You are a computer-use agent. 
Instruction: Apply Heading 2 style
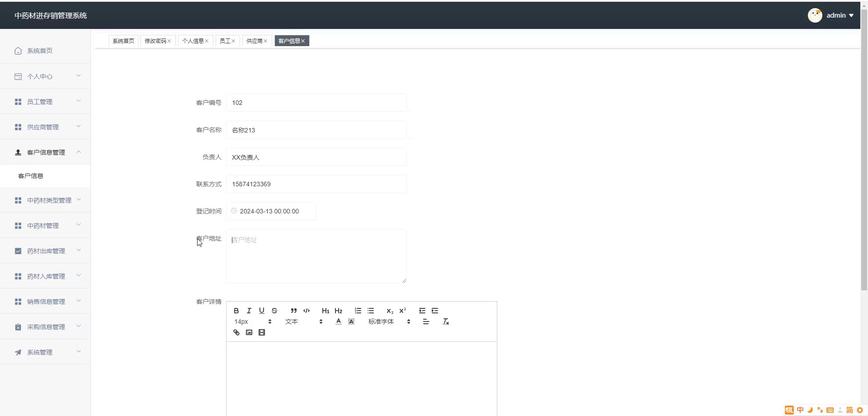[x=338, y=311]
